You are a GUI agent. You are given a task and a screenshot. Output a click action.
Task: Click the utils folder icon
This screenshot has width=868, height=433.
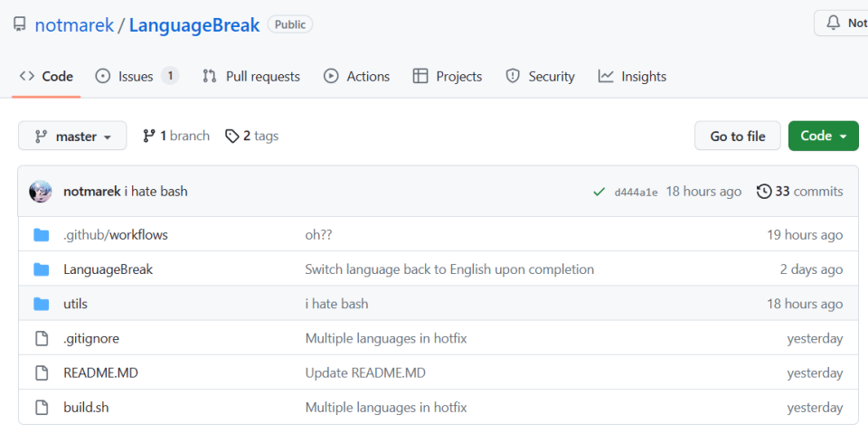point(41,304)
